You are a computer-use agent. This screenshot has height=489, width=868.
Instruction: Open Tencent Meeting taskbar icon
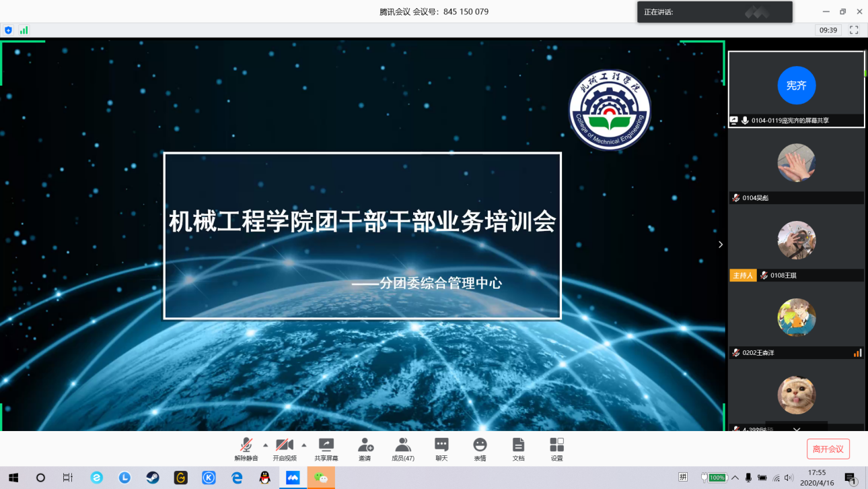pos(293,478)
